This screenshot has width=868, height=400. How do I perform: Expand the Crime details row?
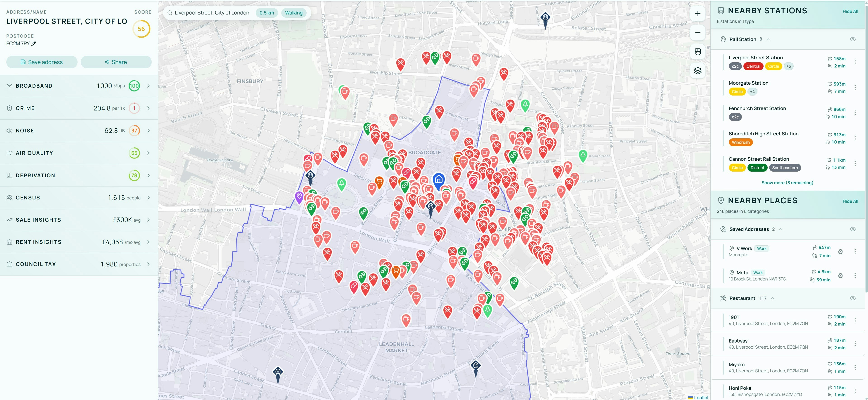(x=79, y=108)
